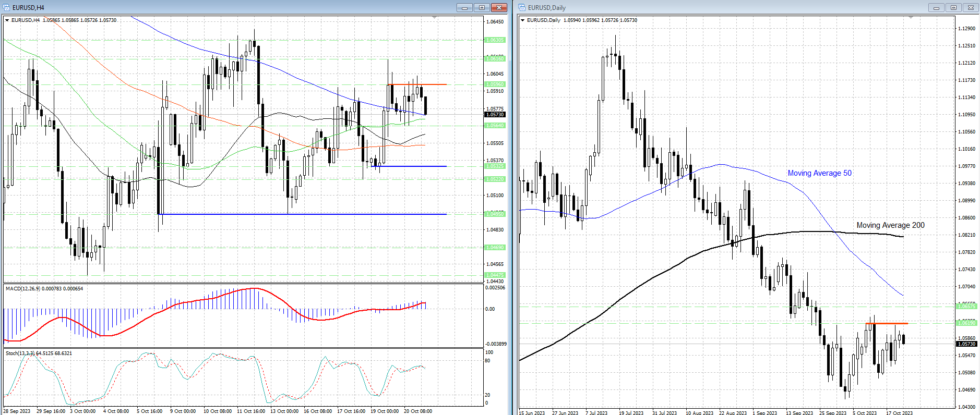
Task: Click the green 1.04475 level tag in H4
Action: point(495,275)
